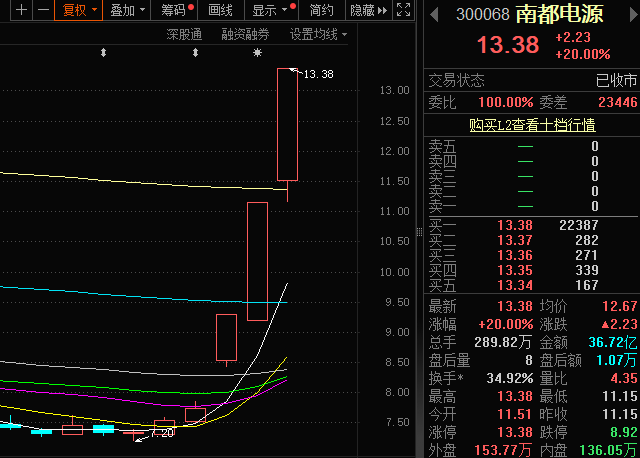The image size is (640, 458).
Task: Click the 13.38 high price label on chart
Action: (x=318, y=74)
